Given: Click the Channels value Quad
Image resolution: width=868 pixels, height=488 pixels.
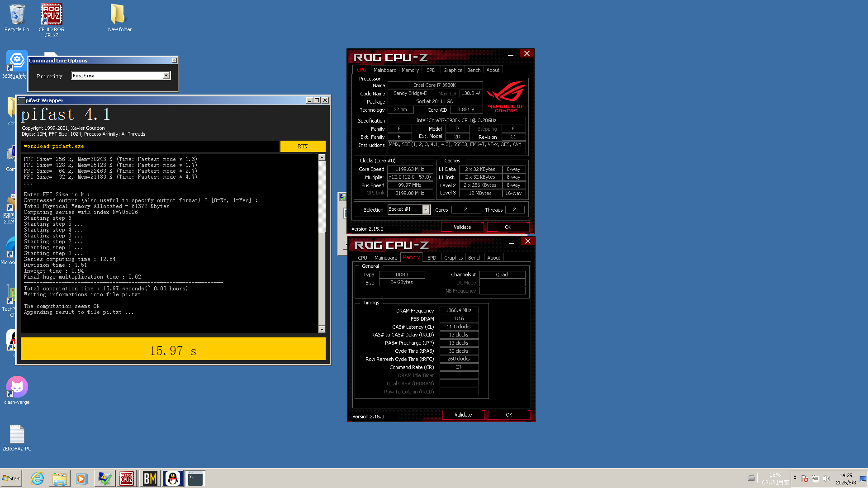Looking at the screenshot, I should point(502,275).
